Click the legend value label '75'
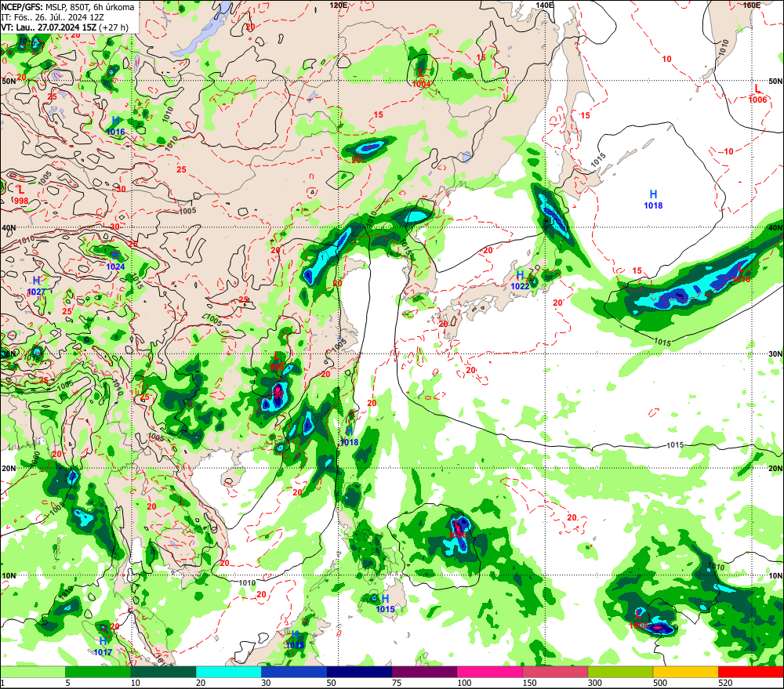Image resolution: width=784 pixels, height=689 pixels. point(397,683)
